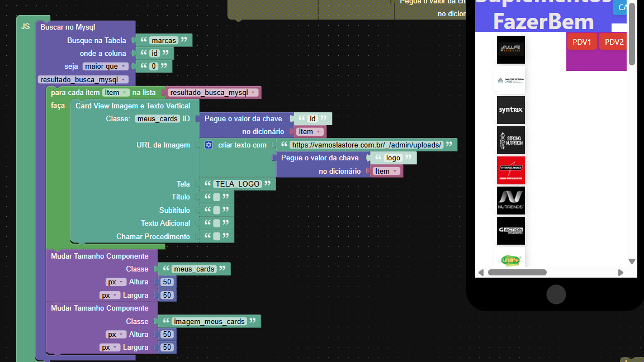Select the criar texto com block label
Image resolution: width=644 pixels, height=362 pixels.
[242, 145]
